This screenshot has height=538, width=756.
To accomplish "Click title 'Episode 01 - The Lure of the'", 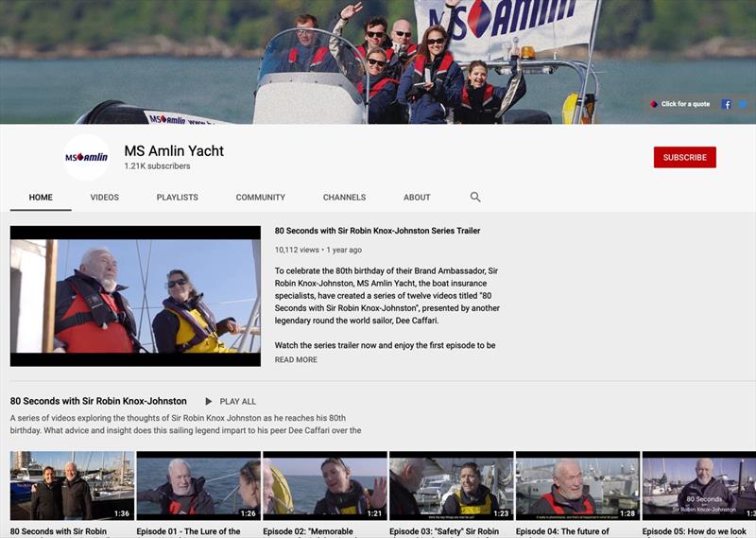I will pos(188,531).
